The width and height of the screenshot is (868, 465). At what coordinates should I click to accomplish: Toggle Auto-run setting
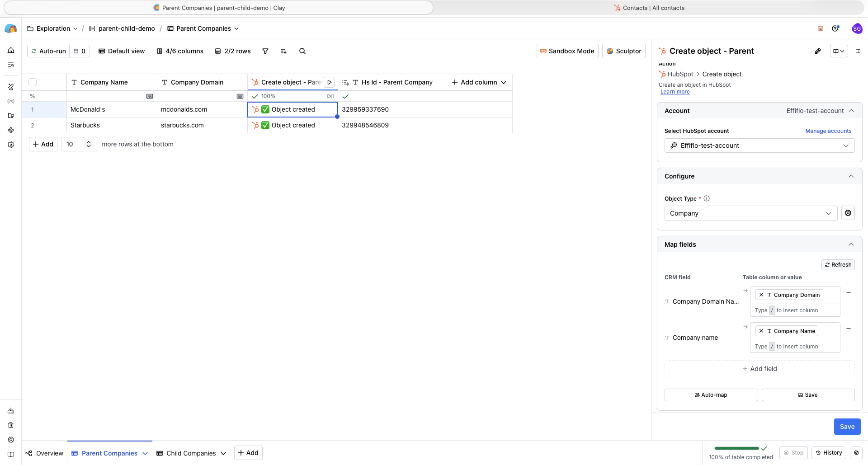(x=48, y=51)
